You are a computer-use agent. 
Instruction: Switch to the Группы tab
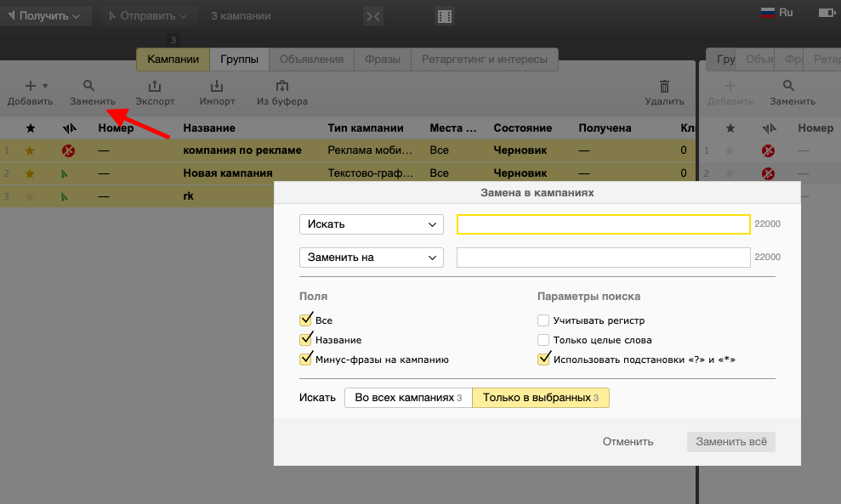(x=239, y=59)
